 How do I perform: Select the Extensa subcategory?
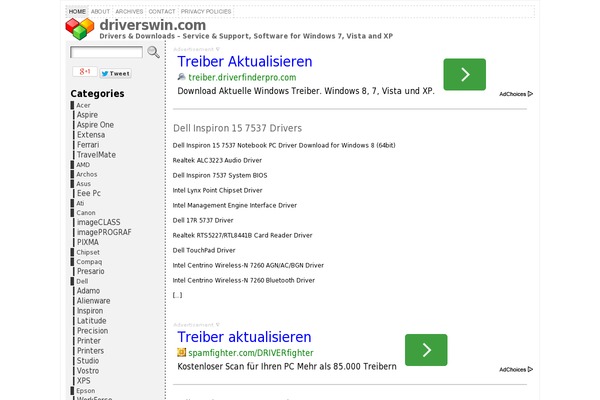(91, 135)
